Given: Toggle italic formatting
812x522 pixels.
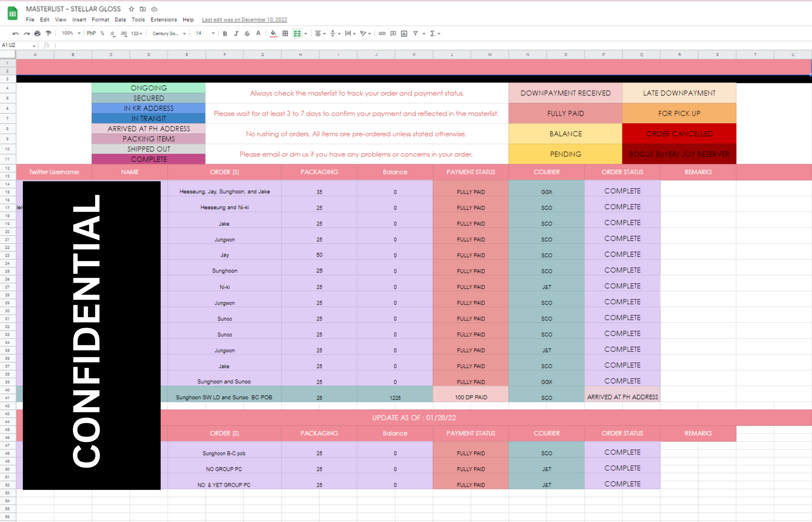Looking at the screenshot, I should 236,33.
